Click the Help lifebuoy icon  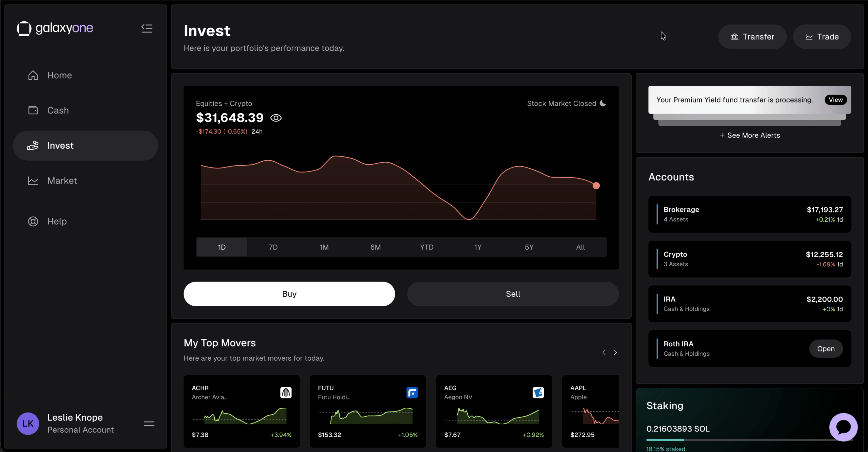(33, 221)
